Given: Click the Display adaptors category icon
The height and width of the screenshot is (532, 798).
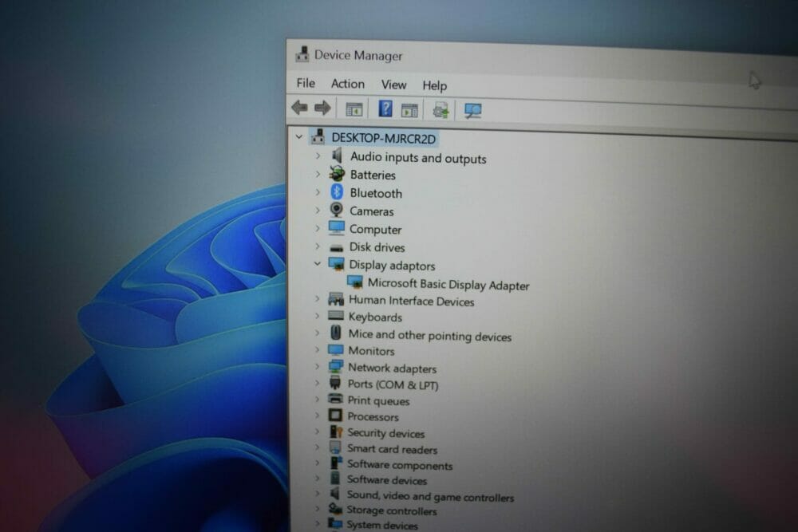Looking at the screenshot, I should point(336,264).
